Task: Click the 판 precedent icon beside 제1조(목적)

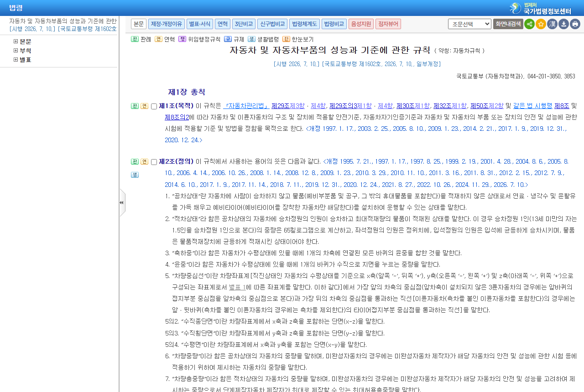Action: pos(135,106)
